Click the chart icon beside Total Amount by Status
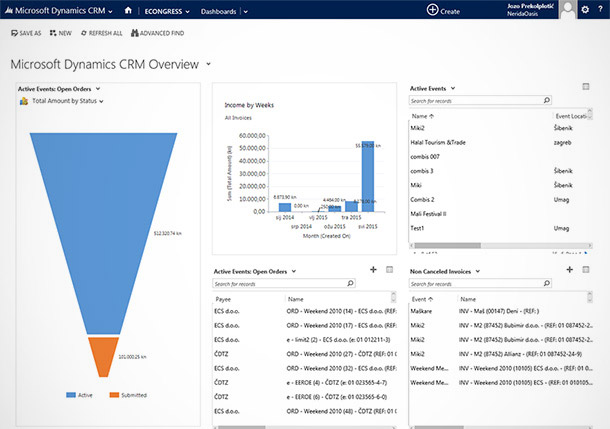This screenshot has height=429, width=610. [x=24, y=101]
